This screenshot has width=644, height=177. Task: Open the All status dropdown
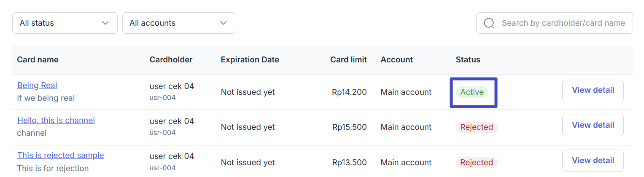[65, 23]
